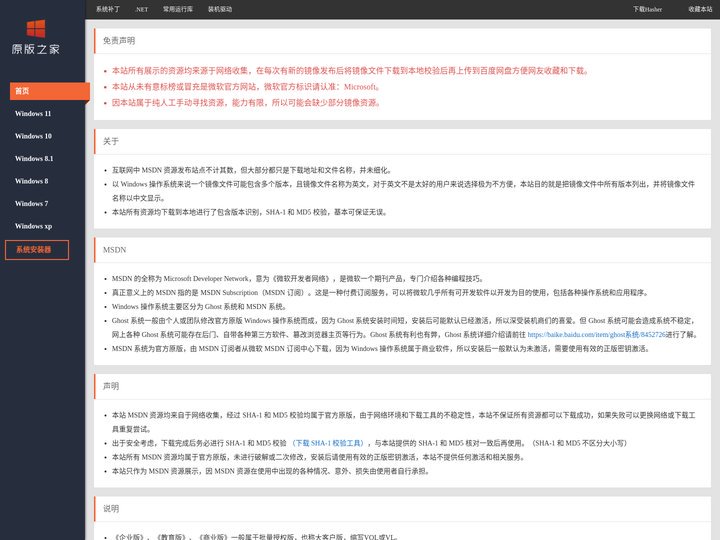Open the 首页 sidebar item
The height and width of the screenshot is (540, 720).
coord(50,91)
